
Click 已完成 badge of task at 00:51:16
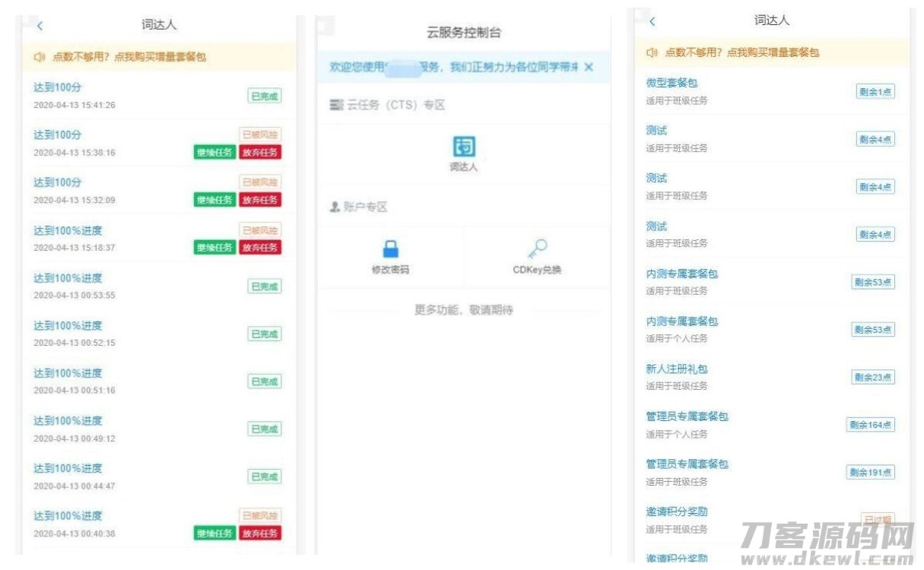click(264, 382)
